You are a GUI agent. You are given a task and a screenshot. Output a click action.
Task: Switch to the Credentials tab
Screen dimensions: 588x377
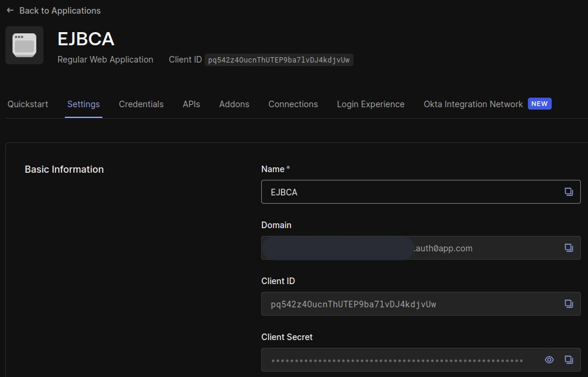pyautogui.click(x=141, y=104)
